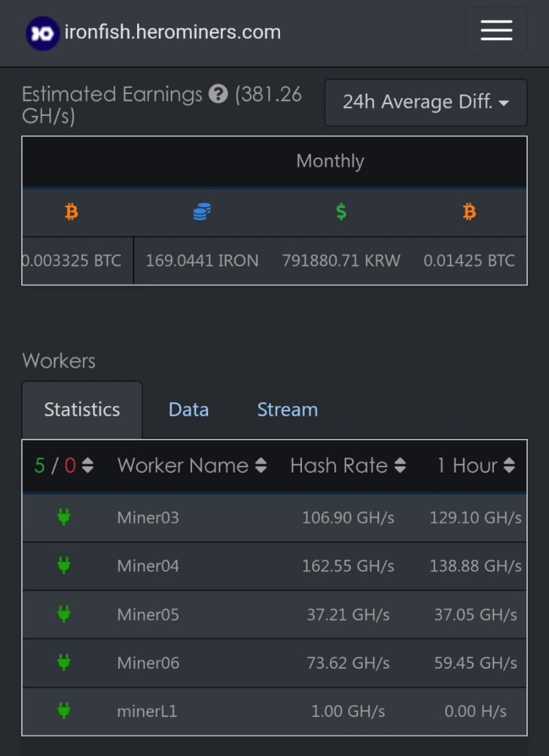Open the Stream tab
The image size is (549, 756).
(x=287, y=409)
